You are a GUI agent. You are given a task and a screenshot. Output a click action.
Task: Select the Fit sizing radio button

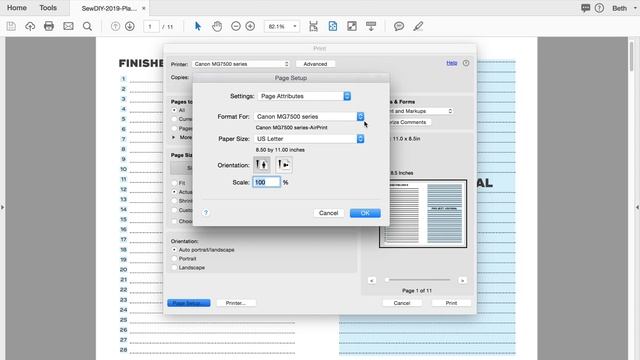[174, 183]
